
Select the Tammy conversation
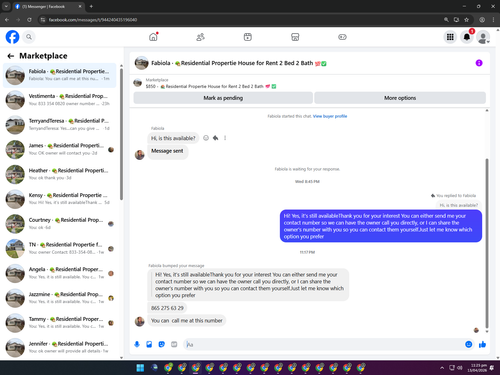pyautogui.click(x=59, y=322)
